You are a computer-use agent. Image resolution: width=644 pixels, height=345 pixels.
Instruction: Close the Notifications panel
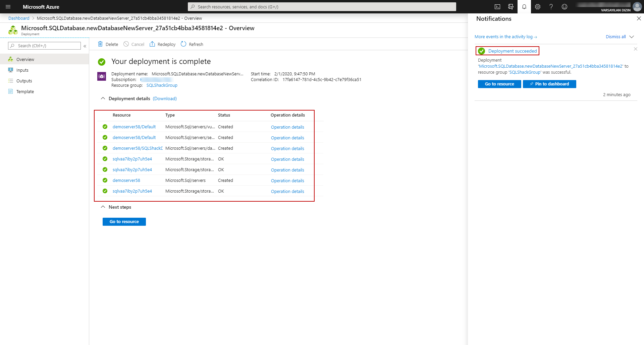pos(639,19)
